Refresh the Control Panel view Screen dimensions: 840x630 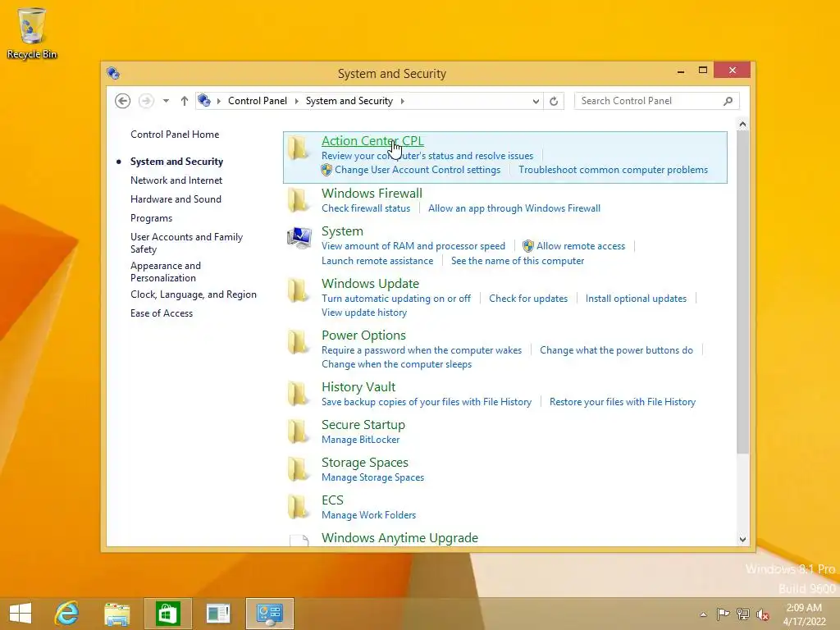[554, 101]
